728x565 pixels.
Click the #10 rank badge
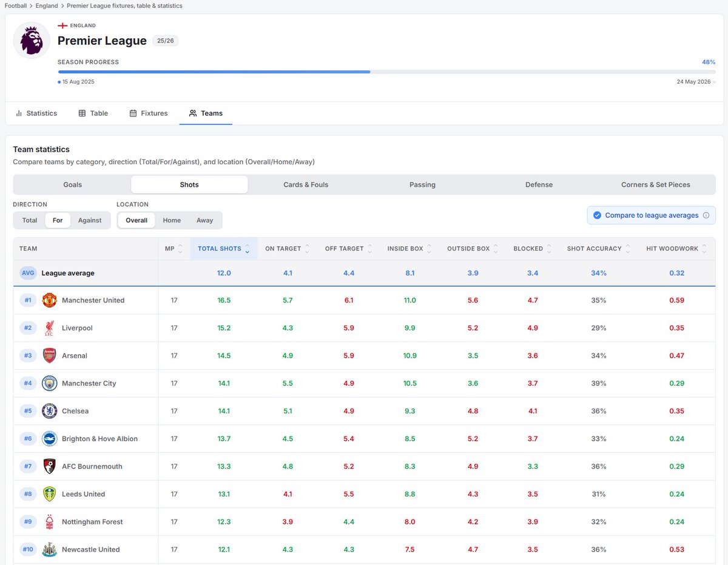click(28, 550)
